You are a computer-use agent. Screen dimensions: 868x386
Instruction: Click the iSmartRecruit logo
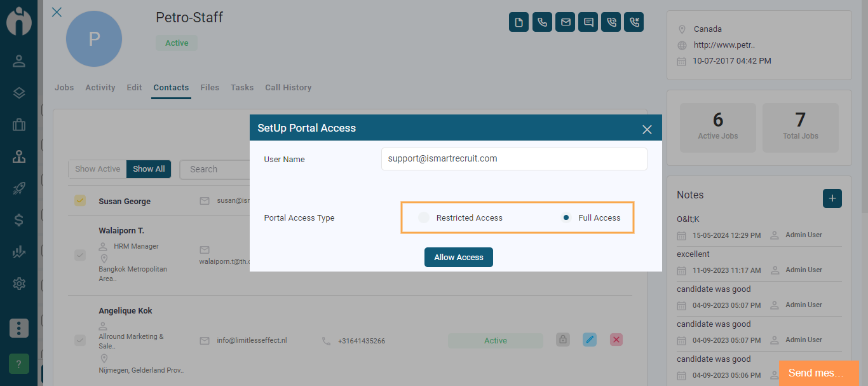click(19, 20)
